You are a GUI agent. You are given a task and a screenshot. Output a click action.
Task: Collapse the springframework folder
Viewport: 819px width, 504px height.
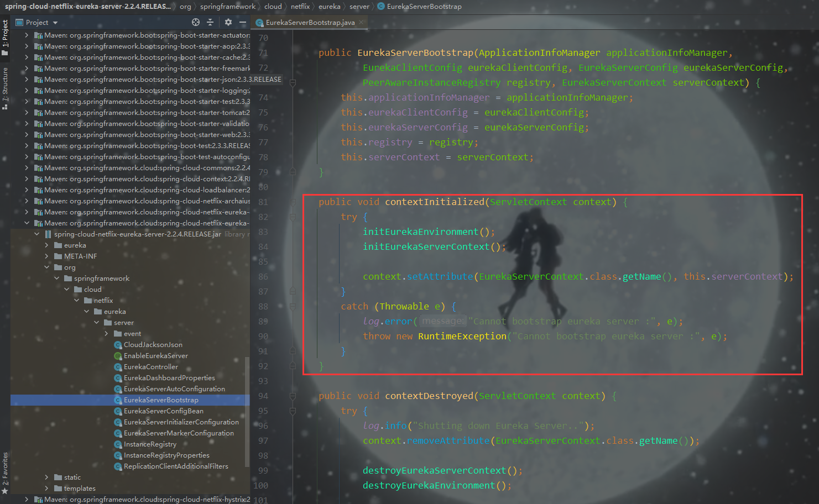(56, 279)
